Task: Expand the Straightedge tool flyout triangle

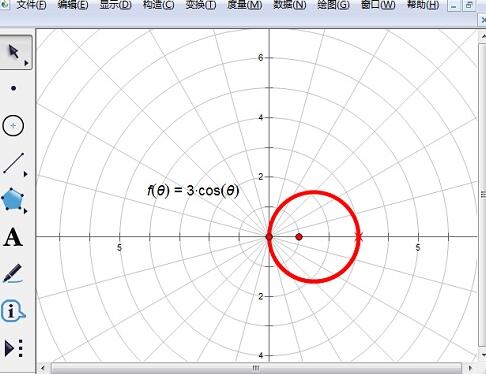Action: point(26,174)
